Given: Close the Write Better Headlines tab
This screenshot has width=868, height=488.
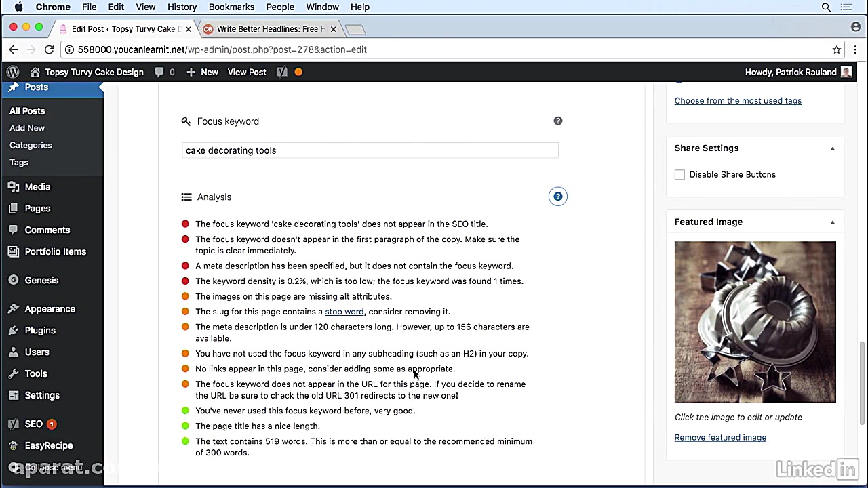Looking at the screenshot, I should pos(333,29).
